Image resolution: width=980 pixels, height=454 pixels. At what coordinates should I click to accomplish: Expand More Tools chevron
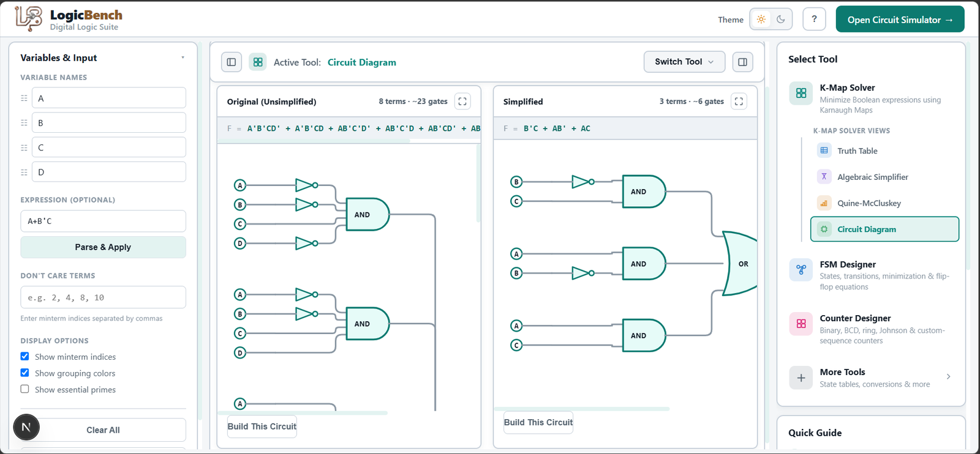point(948,377)
